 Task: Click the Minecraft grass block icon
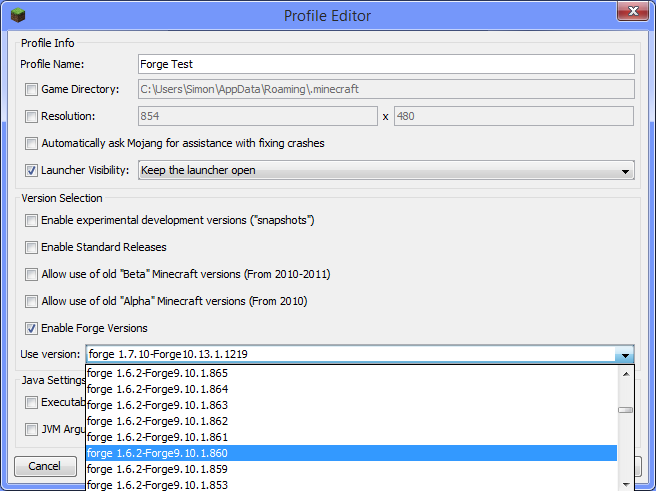[x=18, y=15]
